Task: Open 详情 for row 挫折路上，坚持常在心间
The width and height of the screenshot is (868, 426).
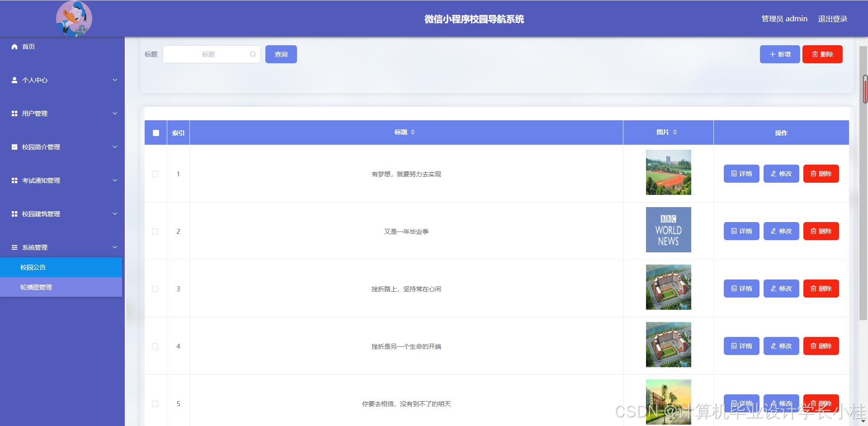Action: click(741, 289)
